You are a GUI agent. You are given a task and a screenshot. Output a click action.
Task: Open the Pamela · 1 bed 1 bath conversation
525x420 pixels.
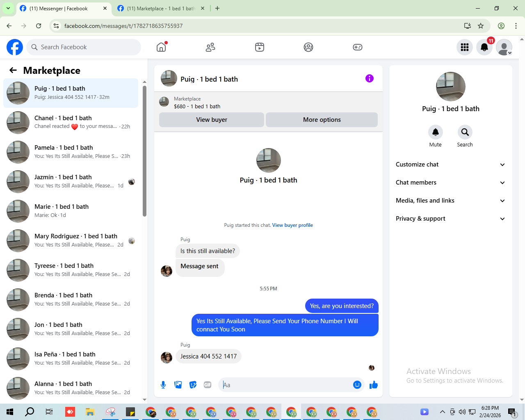(x=71, y=152)
